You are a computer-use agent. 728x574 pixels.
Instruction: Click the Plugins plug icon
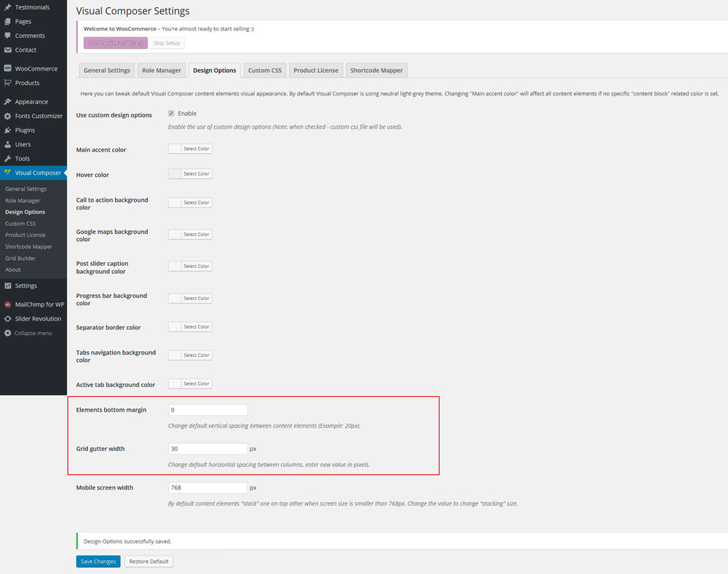tap(7, 130)
